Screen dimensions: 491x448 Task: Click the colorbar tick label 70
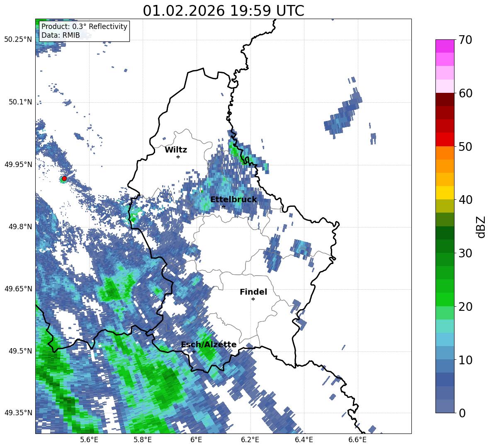(x=466, y=40)
